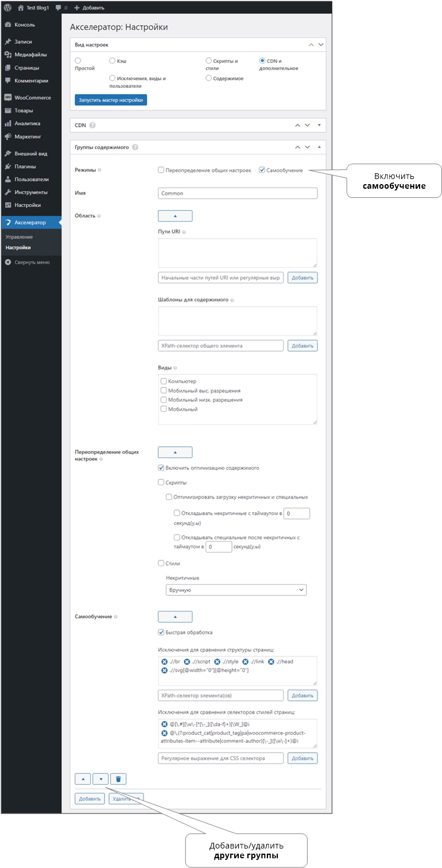The height and width of the screenshot is (868, 442).
Task: Open Плагины in the sidebar menu
Action: 25,166
